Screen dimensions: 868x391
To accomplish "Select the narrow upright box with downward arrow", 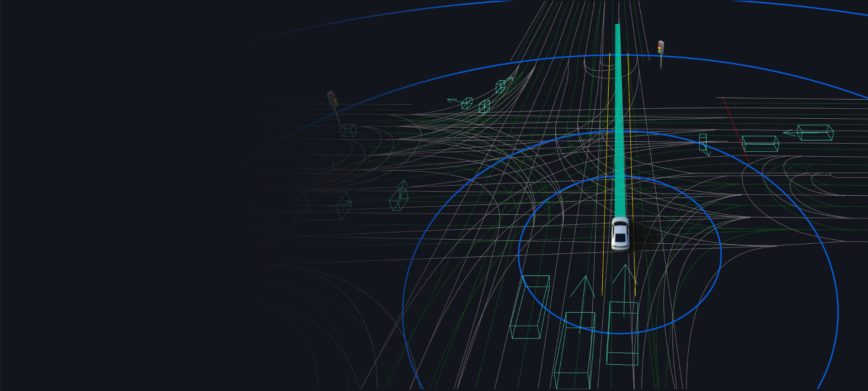I will tap(703, 142).
